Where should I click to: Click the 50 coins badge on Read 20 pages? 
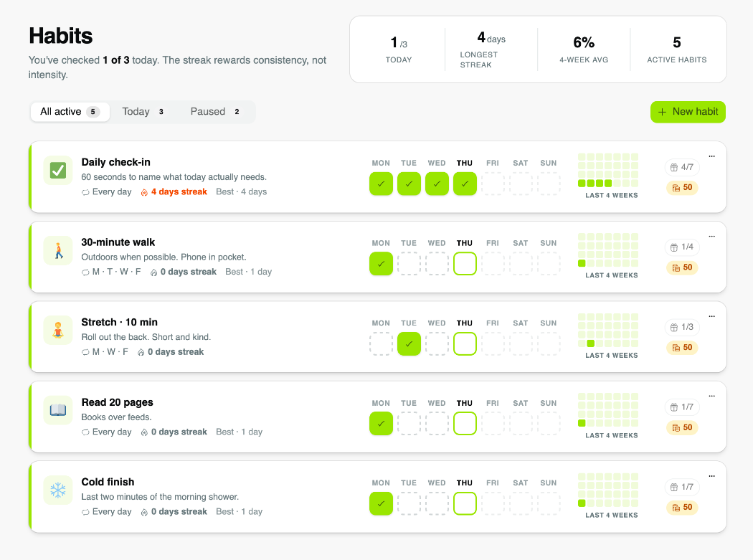[x=682, y=427]
